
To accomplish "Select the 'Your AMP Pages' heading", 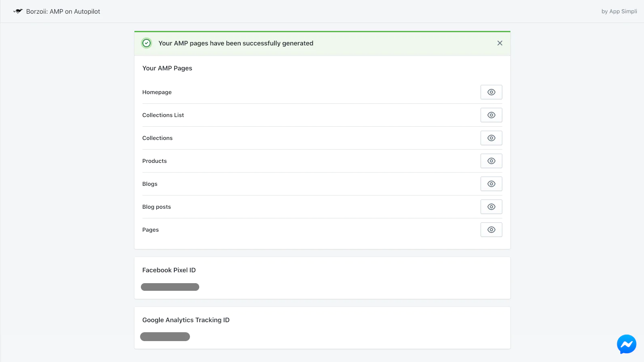I will [x=167, y=68].
